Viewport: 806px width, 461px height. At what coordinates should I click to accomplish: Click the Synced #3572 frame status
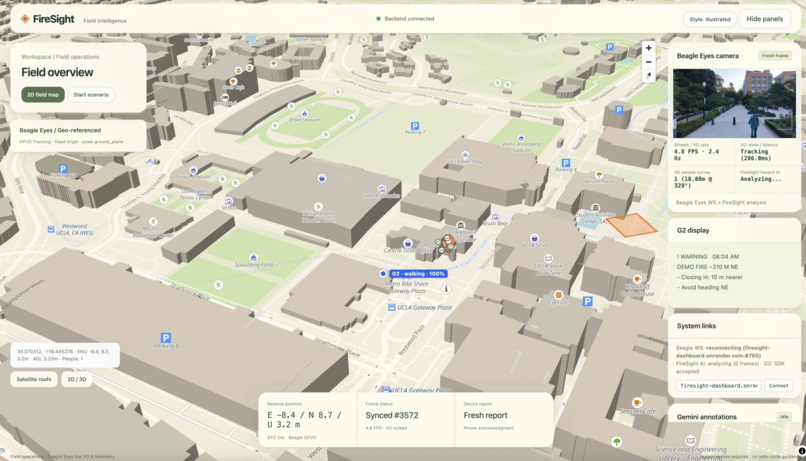[x=392, y=415]
